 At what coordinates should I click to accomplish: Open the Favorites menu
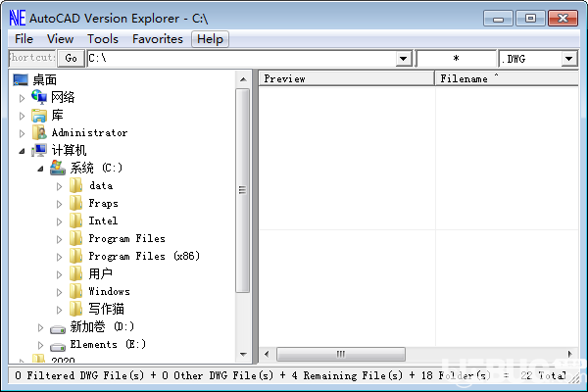click(158, 39)
